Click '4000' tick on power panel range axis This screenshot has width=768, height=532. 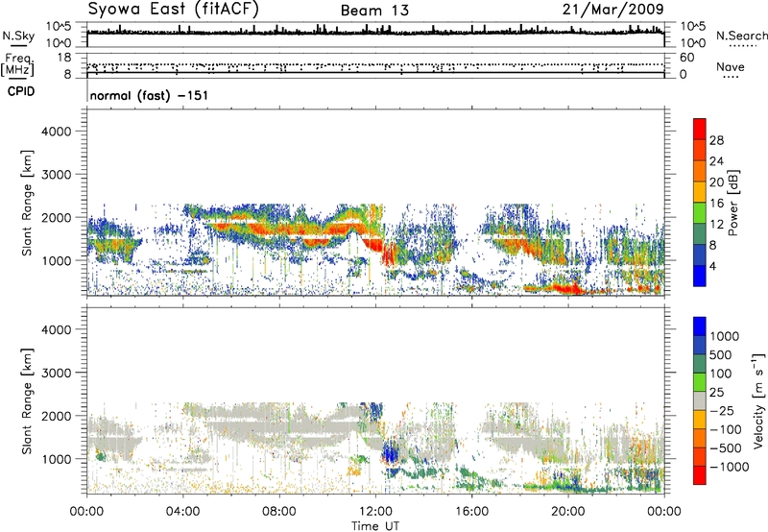(x=56, y=132)
